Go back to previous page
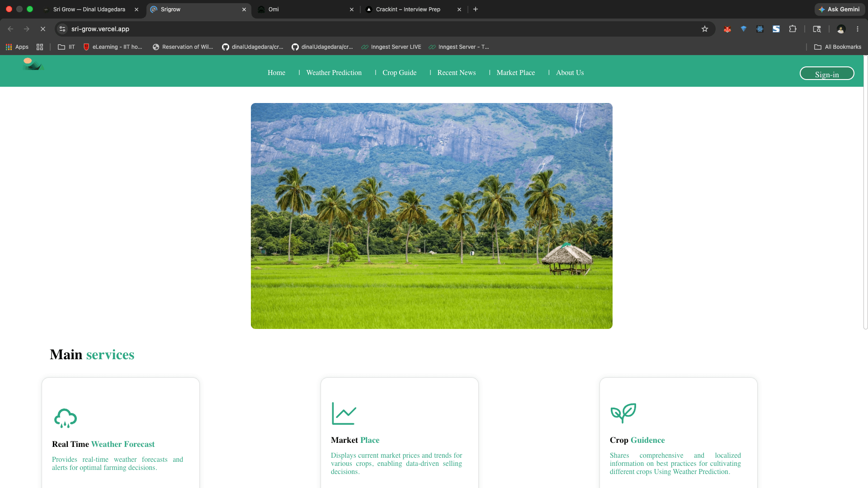This screenshot has width=868, height=488. (10, 29)
